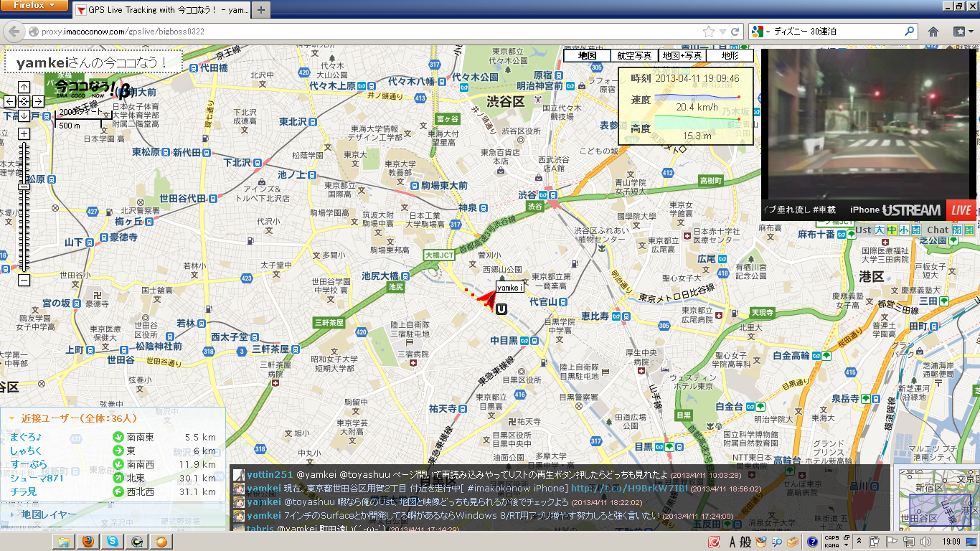Image resolution: width=980 pixels, height=551 pixels.
Task: Open the Firefox menu button
Action: (34, 5)
